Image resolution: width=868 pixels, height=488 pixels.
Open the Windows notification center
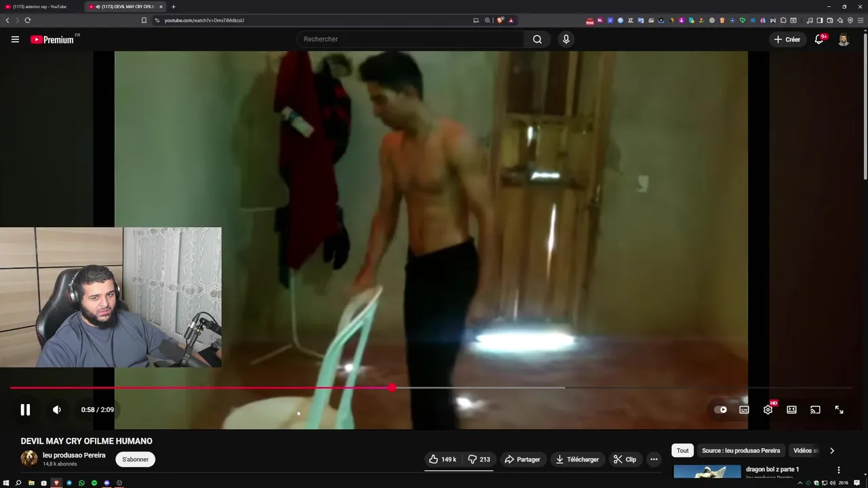[856, 483]
